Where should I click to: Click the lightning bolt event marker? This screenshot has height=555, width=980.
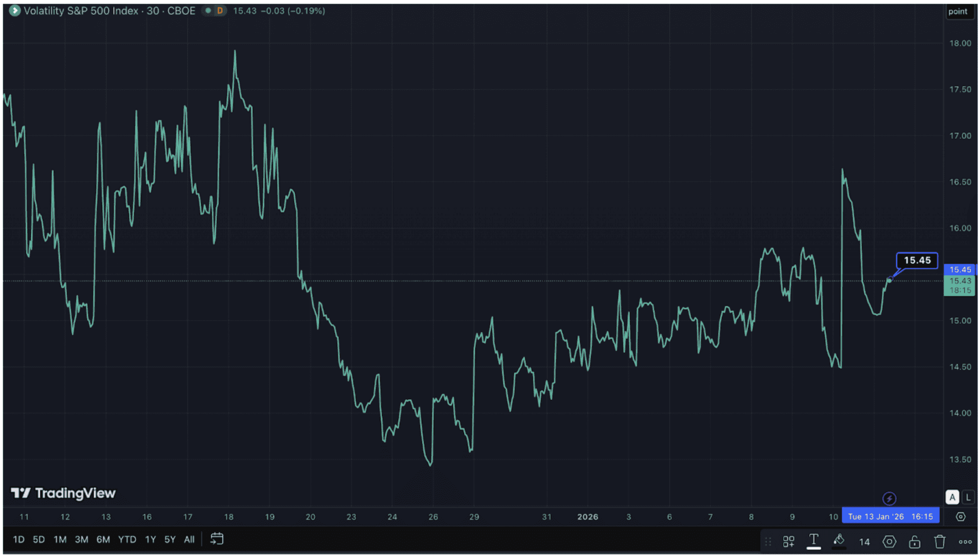point(889,499)
